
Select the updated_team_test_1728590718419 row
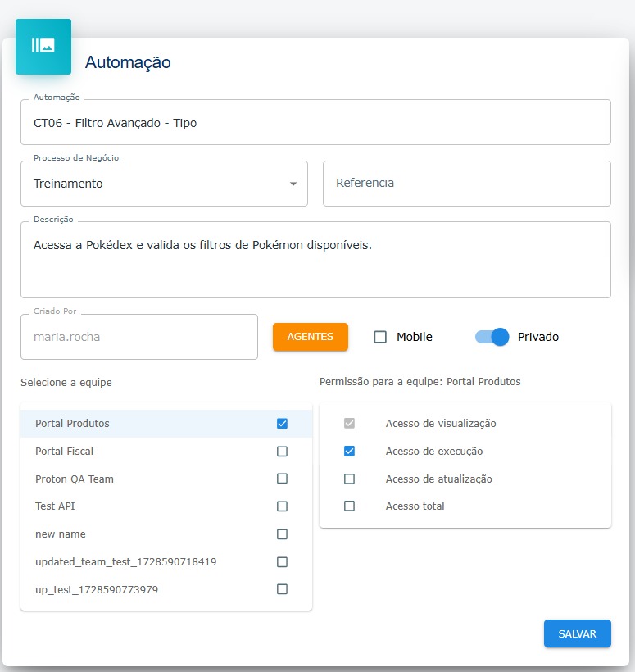pyautogui.click(x=166, y=562)
